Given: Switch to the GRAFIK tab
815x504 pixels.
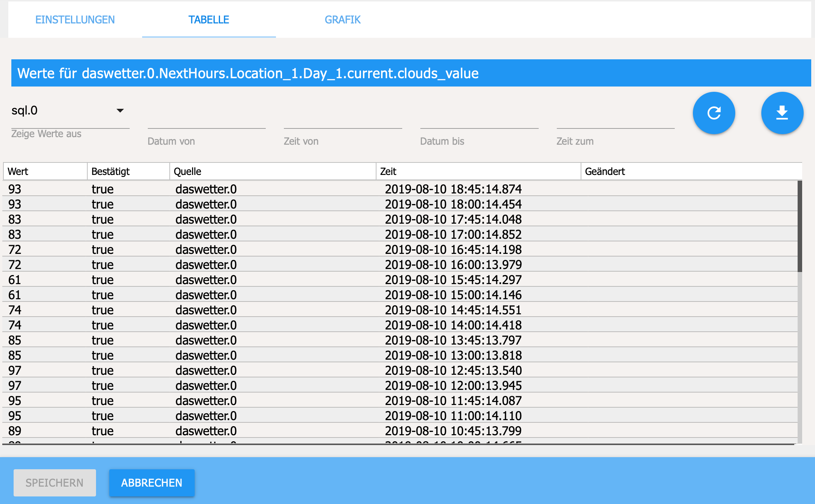Looking at the screenshot, I should point(342,20).
